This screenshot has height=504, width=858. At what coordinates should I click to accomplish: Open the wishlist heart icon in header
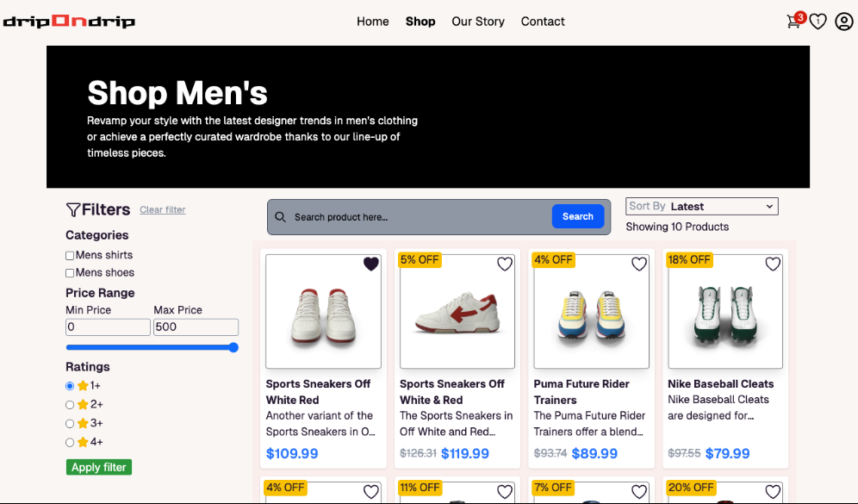pyautogui.click(x=818, y=22)
